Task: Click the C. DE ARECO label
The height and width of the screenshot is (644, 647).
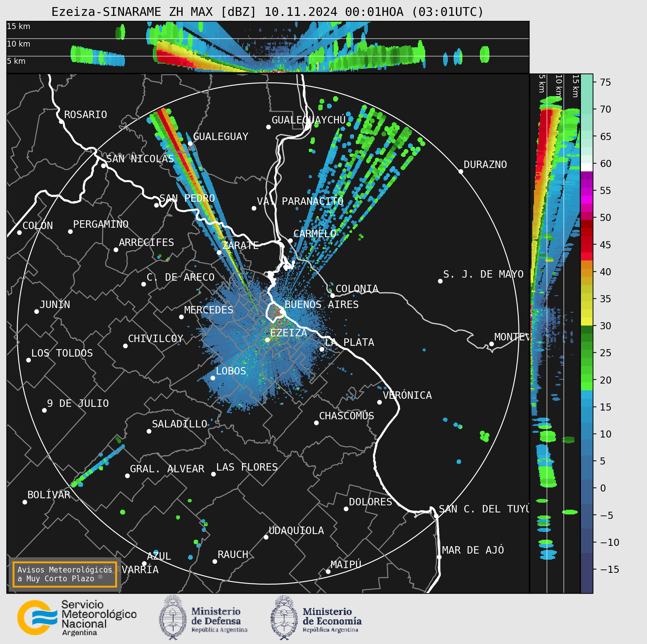Action: coord(181,277)
